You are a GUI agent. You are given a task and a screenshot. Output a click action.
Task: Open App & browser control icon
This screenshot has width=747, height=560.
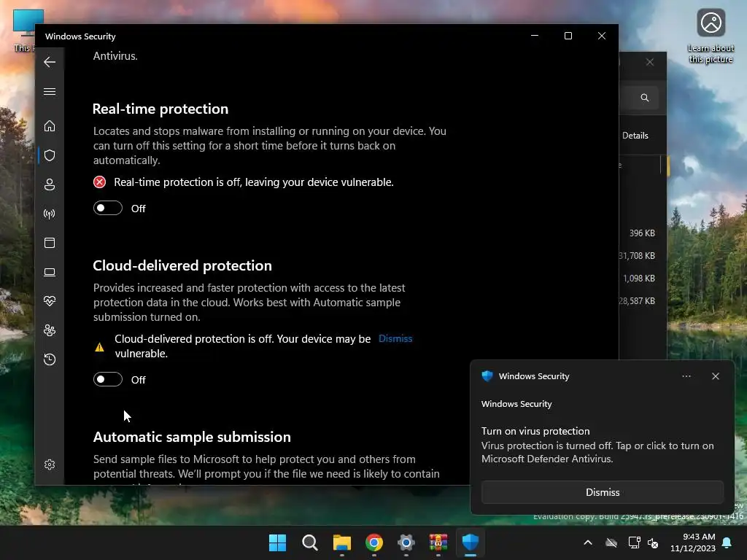pyautogui.click(x=50, y=243)
